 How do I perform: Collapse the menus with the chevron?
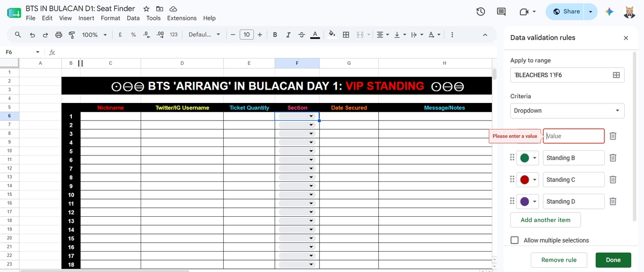(x=485, y=34)
